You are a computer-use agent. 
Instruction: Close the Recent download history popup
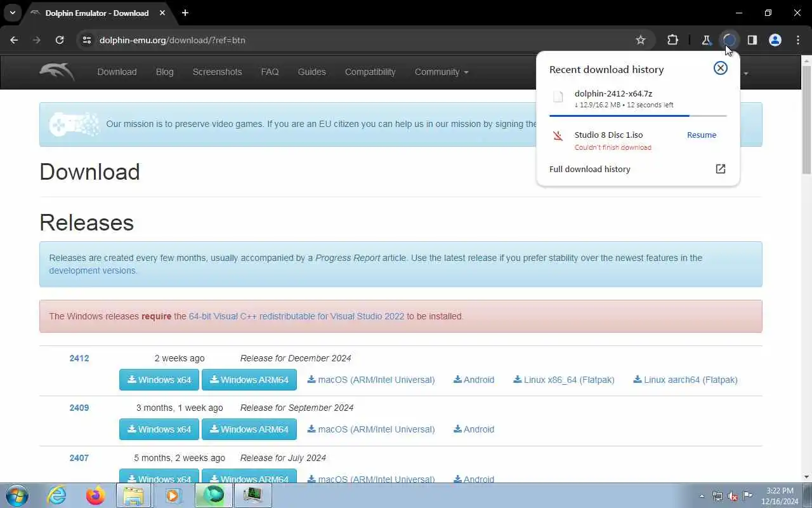coord(721,68)
